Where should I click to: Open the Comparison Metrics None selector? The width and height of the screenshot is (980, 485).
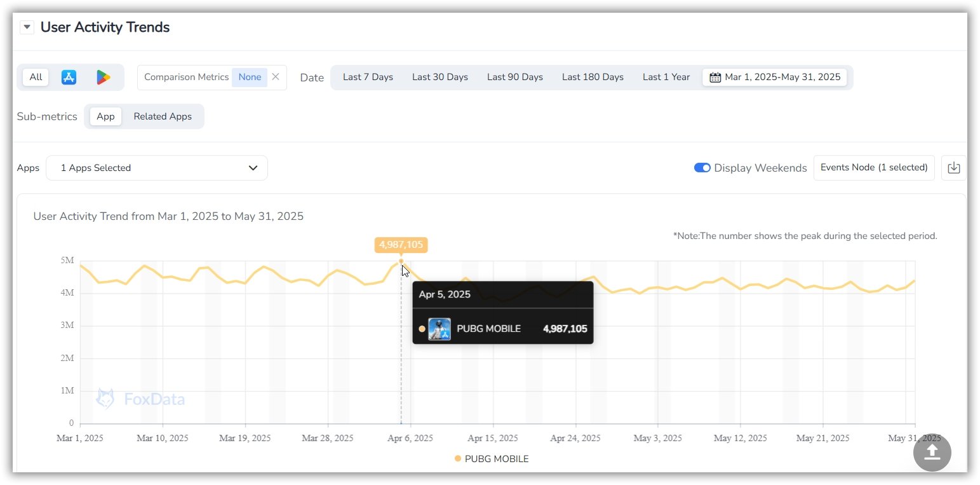tap(250, 77)
